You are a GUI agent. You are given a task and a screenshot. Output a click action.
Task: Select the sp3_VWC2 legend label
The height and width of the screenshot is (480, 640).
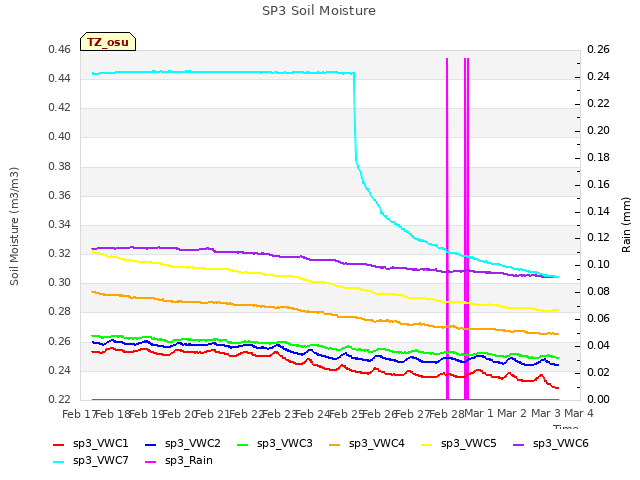193,444
